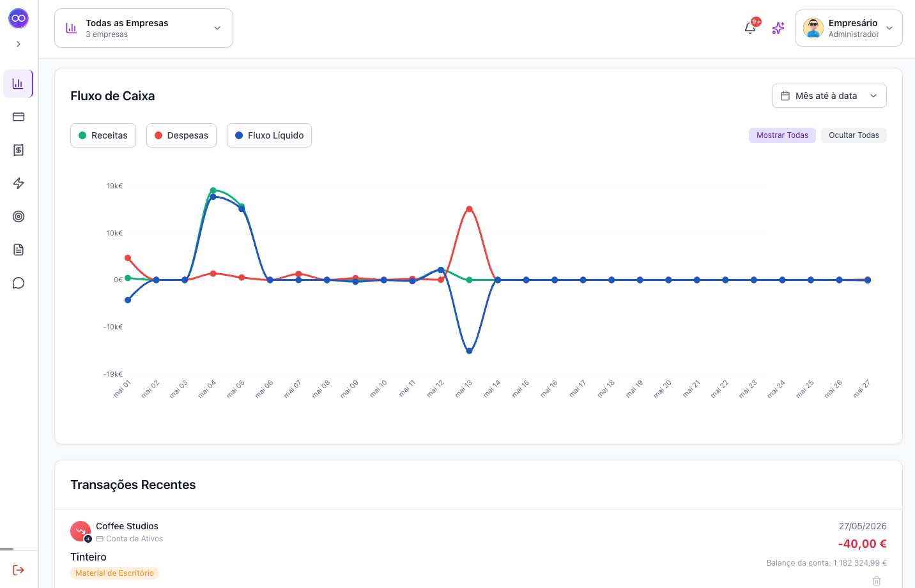Image resolution: width=915 pixels, height=588 pixels.
Task: Open the lightning bolt icon in sidebar
Action: coord(19,183)
